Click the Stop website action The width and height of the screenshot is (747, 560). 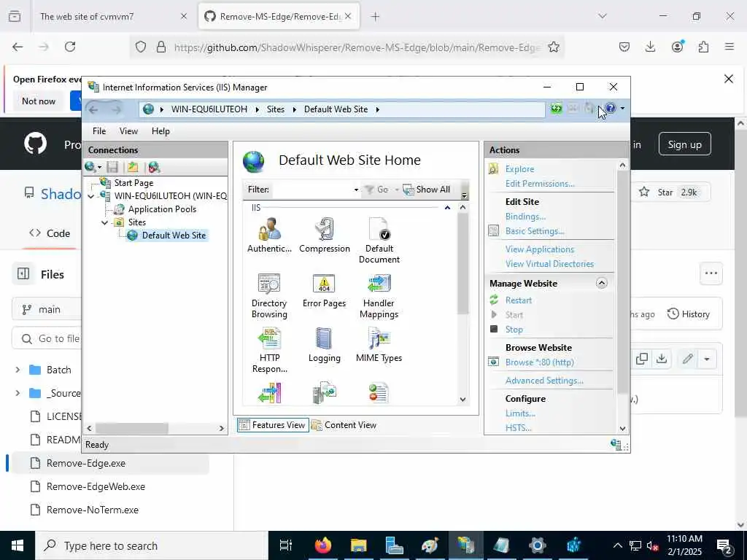[x=514, y=330]
